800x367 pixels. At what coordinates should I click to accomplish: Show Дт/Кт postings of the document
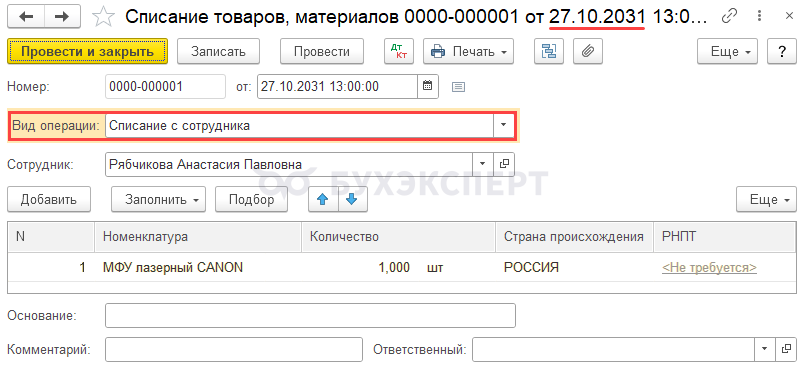(x=398, y=51)
